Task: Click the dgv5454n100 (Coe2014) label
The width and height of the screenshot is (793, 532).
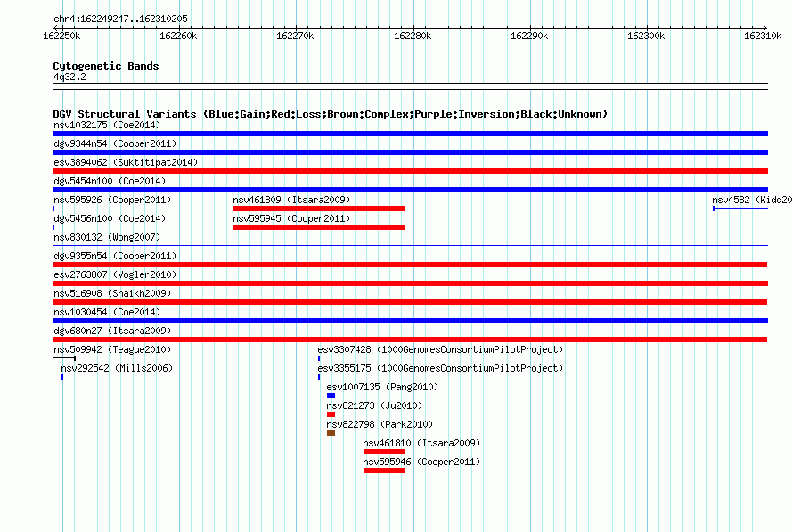Action: click(110, 181)
